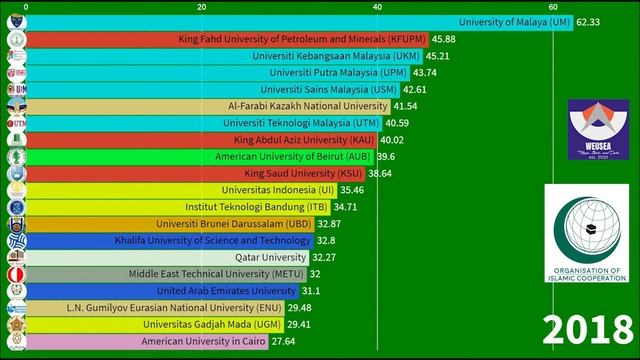Click the Institut Teknologi Bandung logo

(17, 207)
